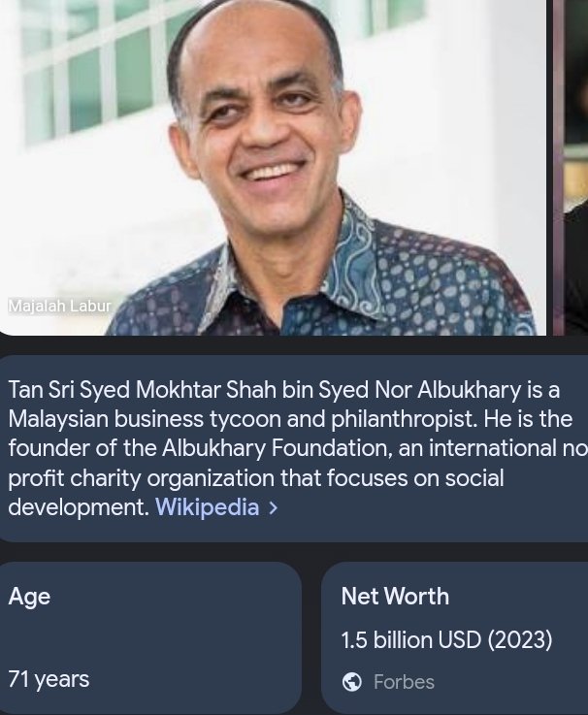Open the partially visible second photo
Image resolution: width=588 pixels, height=715 pixels.
click(x=571, y=167)
